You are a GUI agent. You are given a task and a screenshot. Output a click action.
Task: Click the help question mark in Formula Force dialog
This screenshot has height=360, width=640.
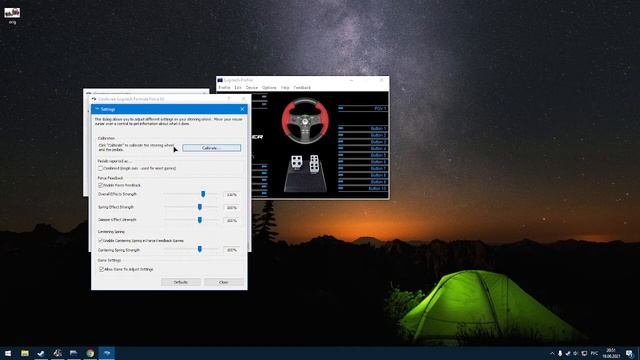(229, 99)
